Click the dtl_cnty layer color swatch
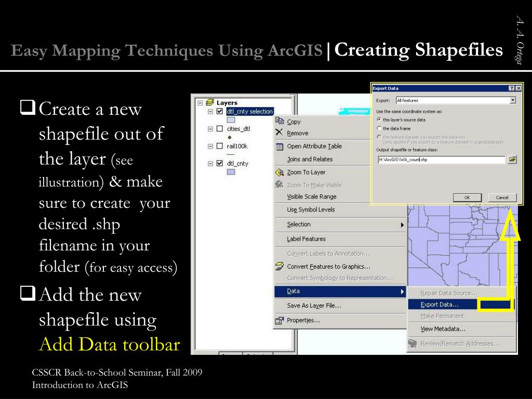This screenshot has height=399, width=532. pyautogui.click(x=231, y=172)
